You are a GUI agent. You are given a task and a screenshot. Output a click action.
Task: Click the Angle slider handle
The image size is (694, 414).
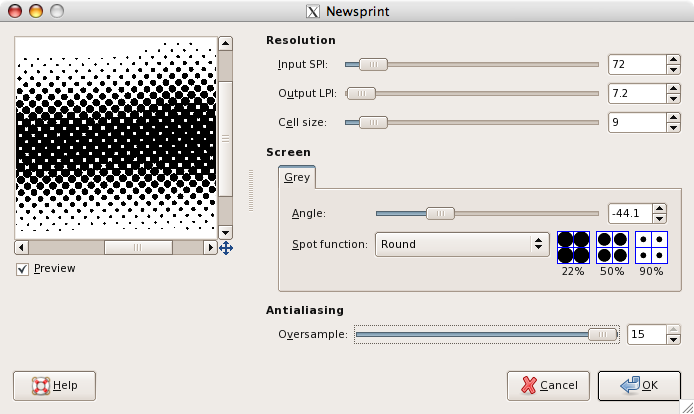(440, 213)
